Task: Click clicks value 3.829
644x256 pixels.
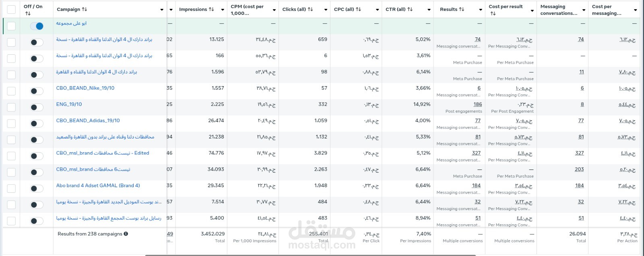Action: tap(320, 153)
